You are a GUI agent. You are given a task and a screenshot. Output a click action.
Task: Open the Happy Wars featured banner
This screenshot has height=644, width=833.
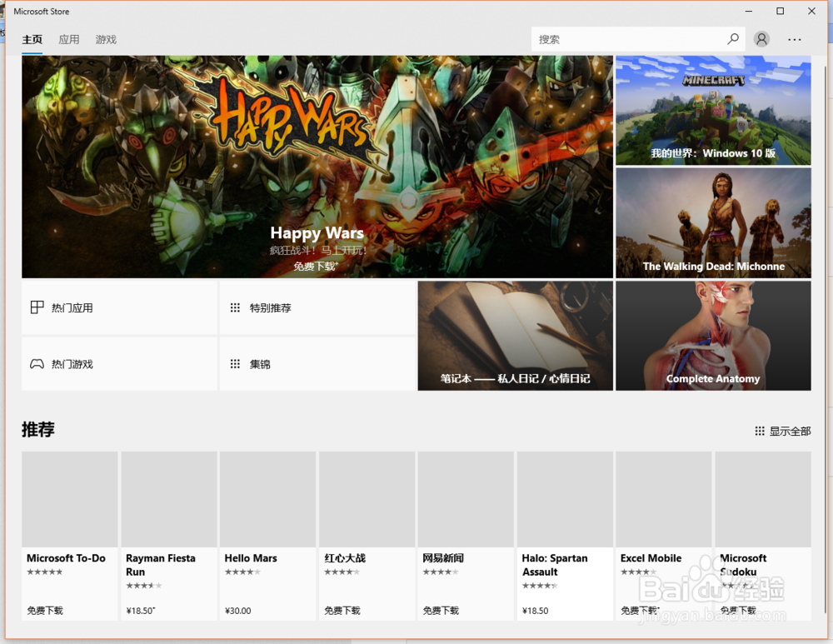coord(317,167)
